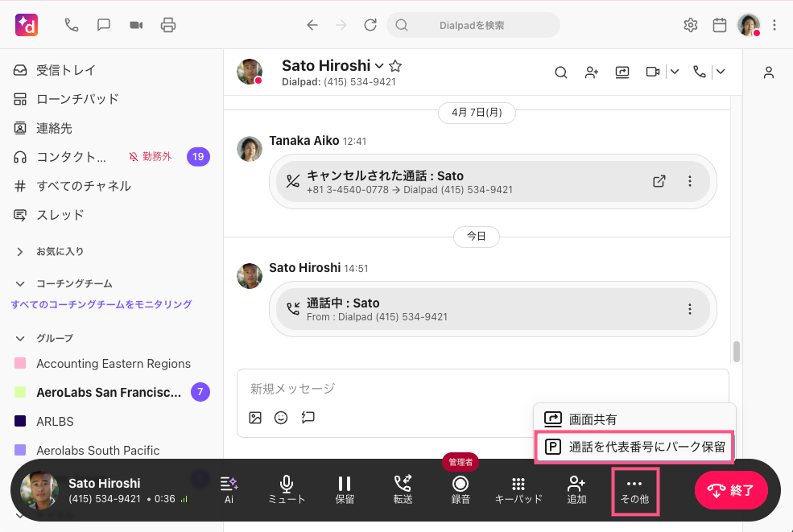Open cancelled call in new window
793x532 pixels.
pyautogui.click(x=659, y=181)
